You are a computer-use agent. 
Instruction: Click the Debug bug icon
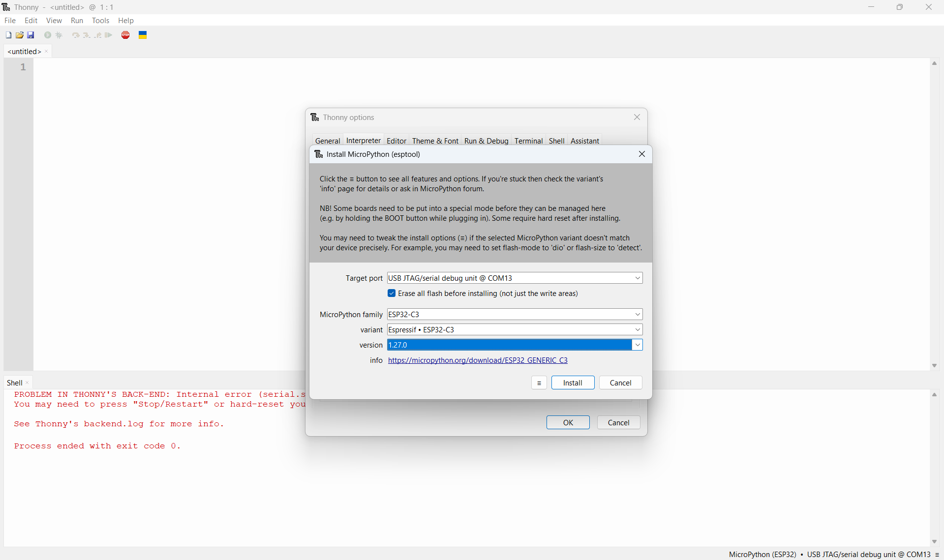click(59, 35)
